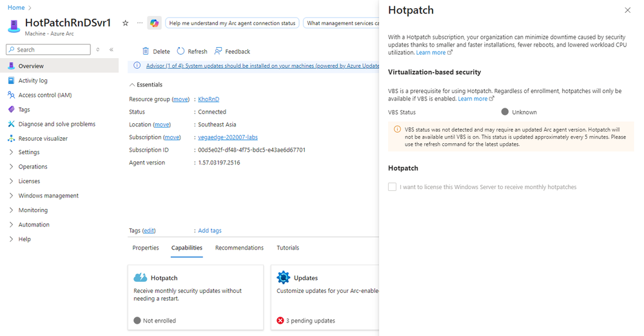Close the Hotpatch panel
This screenshot has height=336, width=644.
(x=628, y=11)
